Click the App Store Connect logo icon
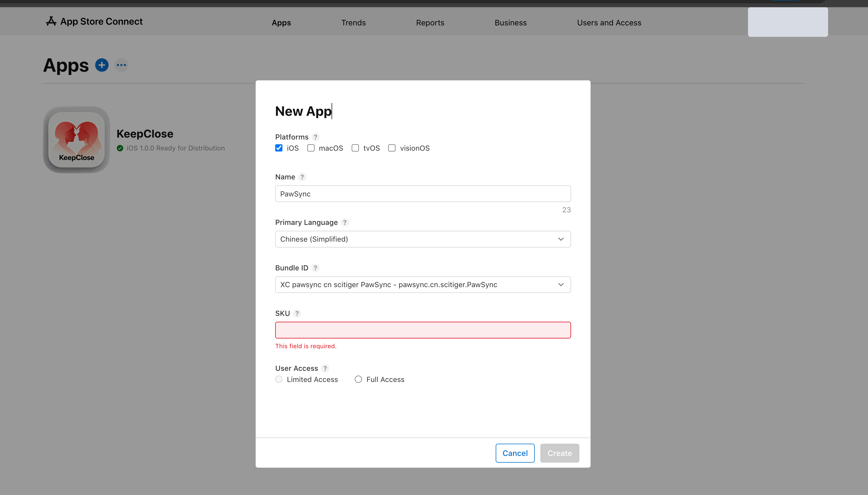The image size is (868, 495). point(51,21)
